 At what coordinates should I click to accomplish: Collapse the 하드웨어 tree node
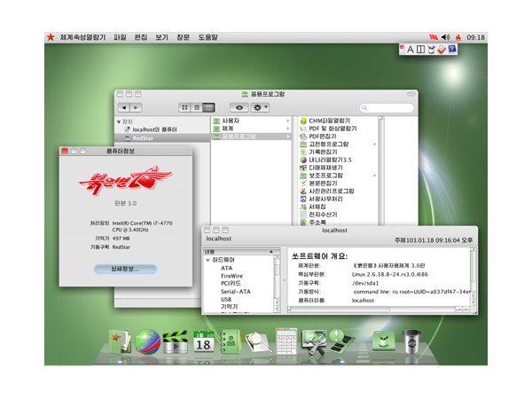[x=207, y=260]
